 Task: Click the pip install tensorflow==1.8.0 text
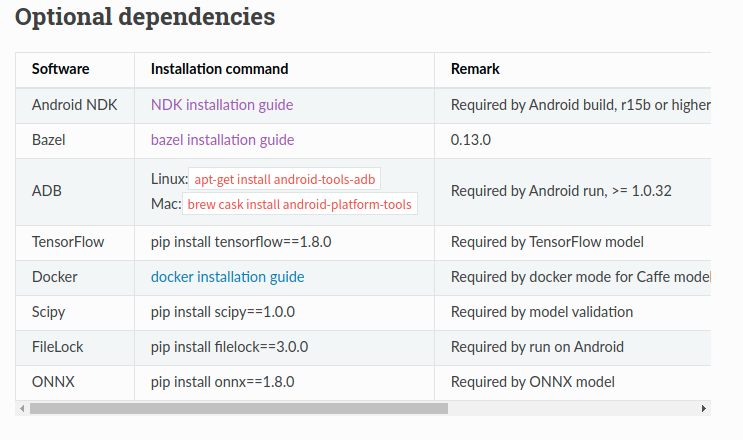240,241
